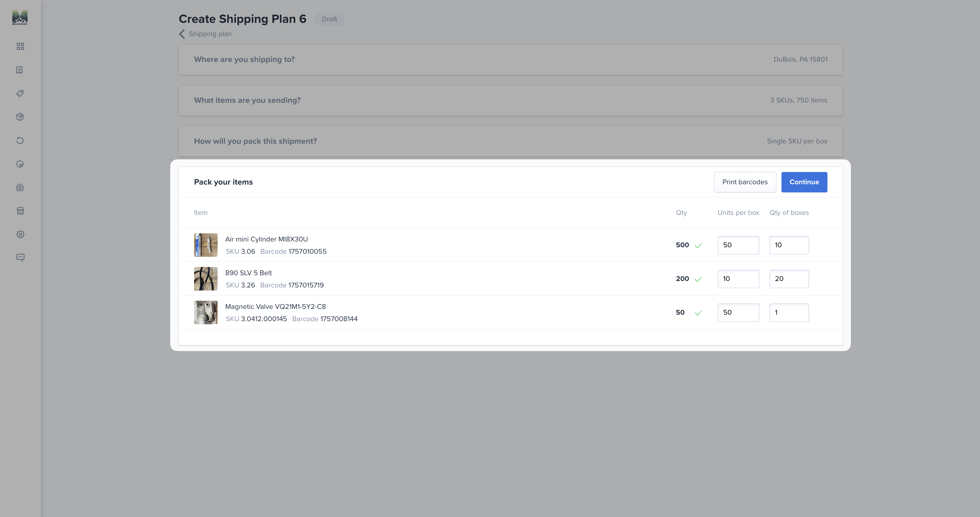
Task: Click barcode value 1757015719
Action: 306,285
